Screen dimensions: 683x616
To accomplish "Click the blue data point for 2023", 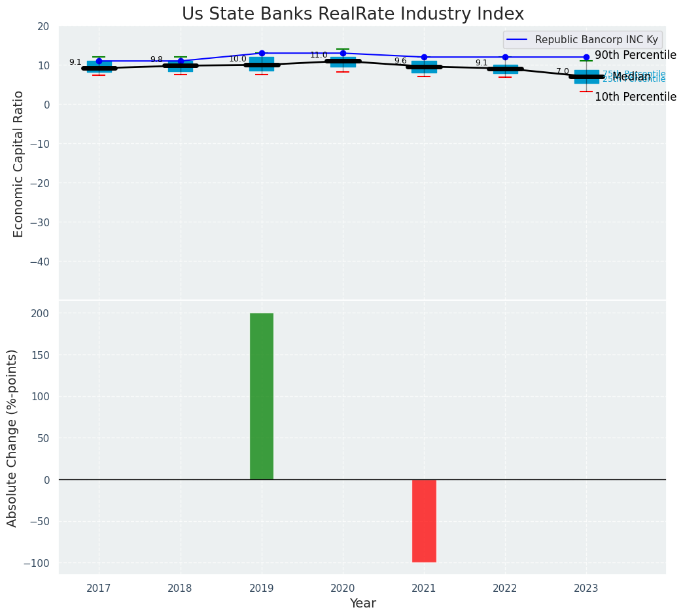I will click(x=586, y=57).
